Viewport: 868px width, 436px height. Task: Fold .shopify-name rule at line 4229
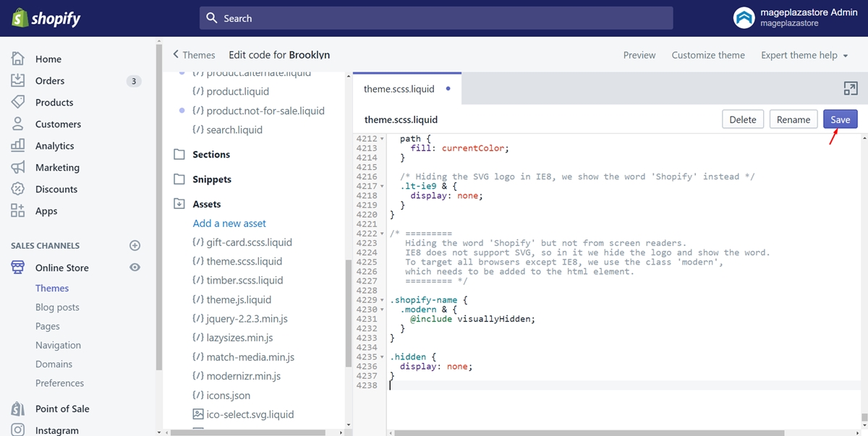click(x=382, y=300)
